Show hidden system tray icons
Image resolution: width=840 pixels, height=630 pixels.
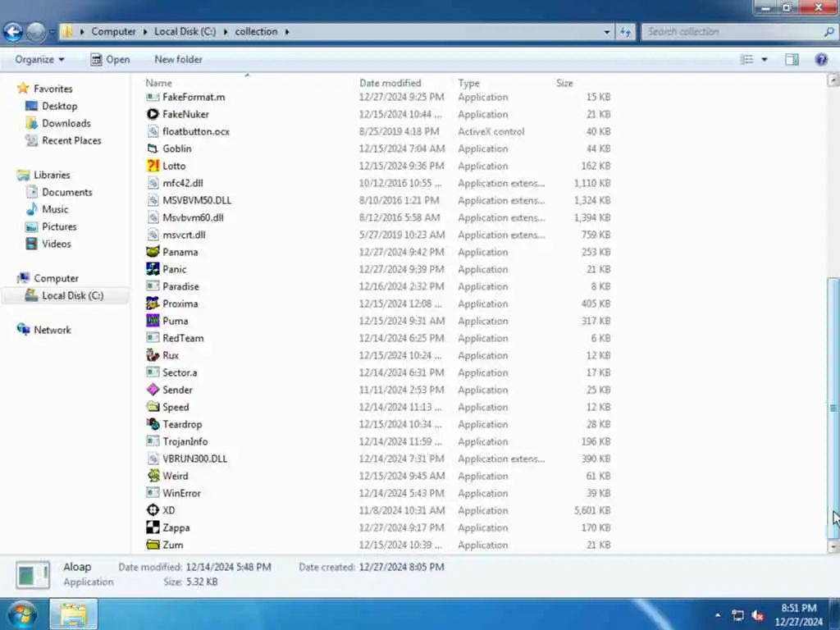click(x=718, y=615)
